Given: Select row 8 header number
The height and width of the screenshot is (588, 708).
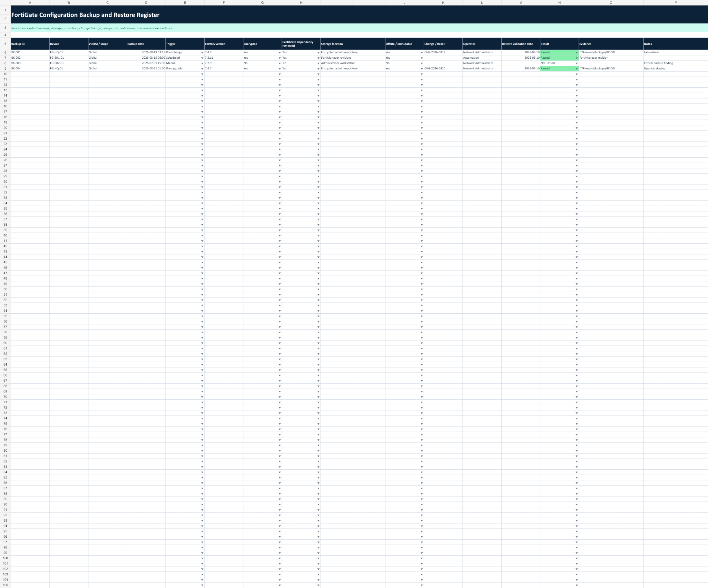Looking at the screenshot, I should click(x=6, y=63).
